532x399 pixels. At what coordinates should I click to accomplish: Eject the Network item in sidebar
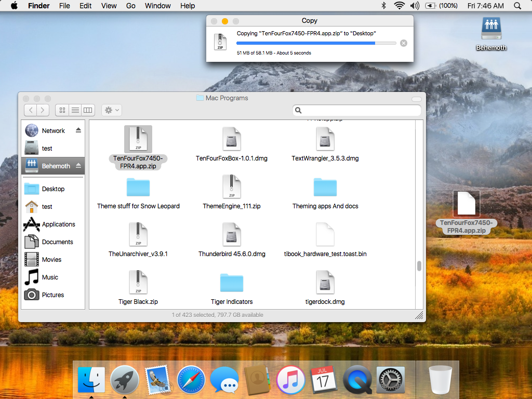click(78, 130)
